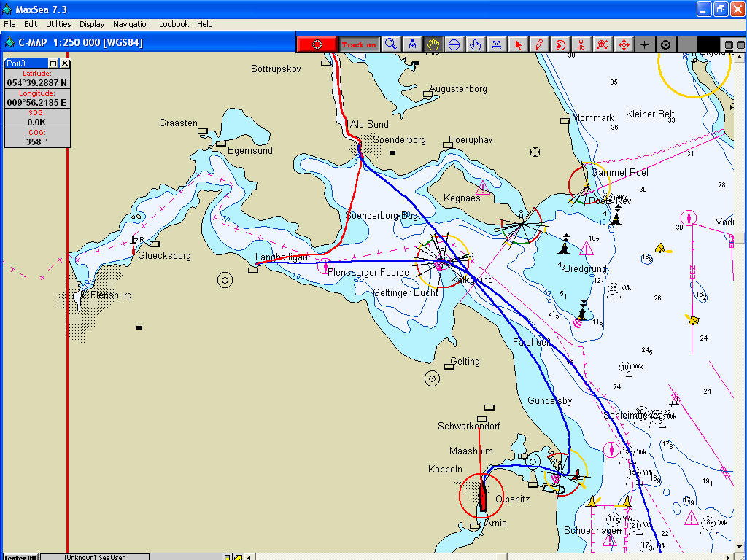
Task: Click the Schleimuende label on chart
Action: pyautogui.click(x=632, y=415)
